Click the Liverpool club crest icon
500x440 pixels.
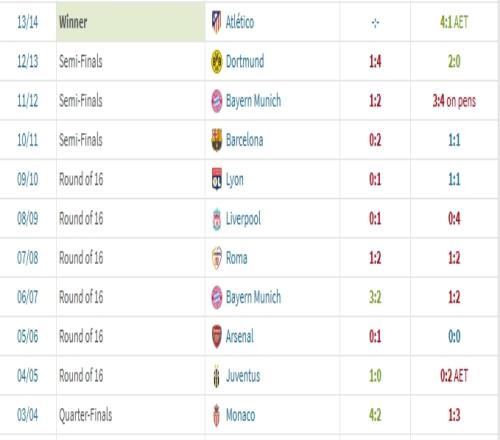(217, 219)
